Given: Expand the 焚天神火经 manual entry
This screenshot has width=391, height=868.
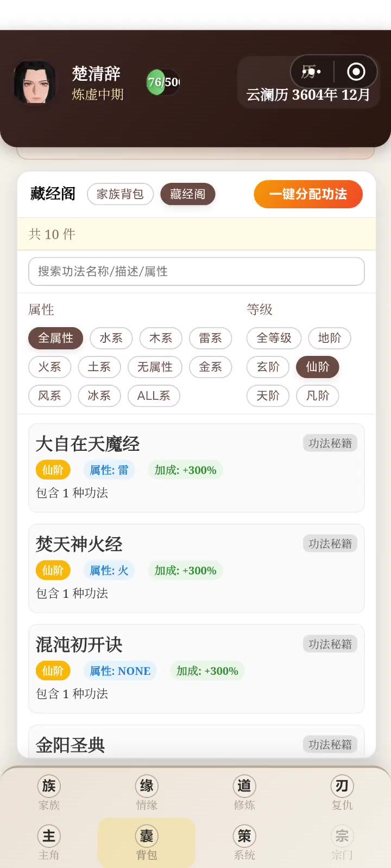Looking at the screenshot, I should pos(196,568).
